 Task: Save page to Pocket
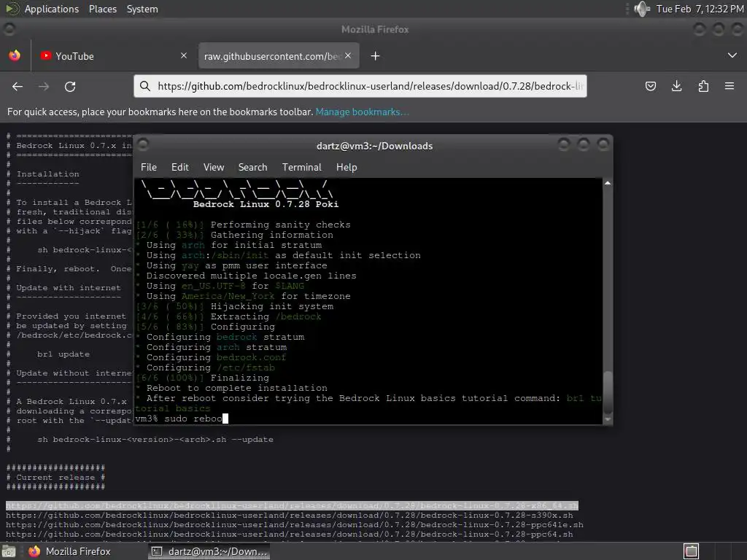(x=650, y=86)
